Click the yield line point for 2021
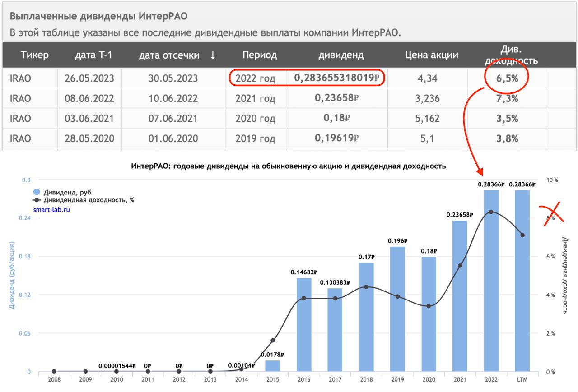This screenshot has height=392, width=578. coord(460,266)
